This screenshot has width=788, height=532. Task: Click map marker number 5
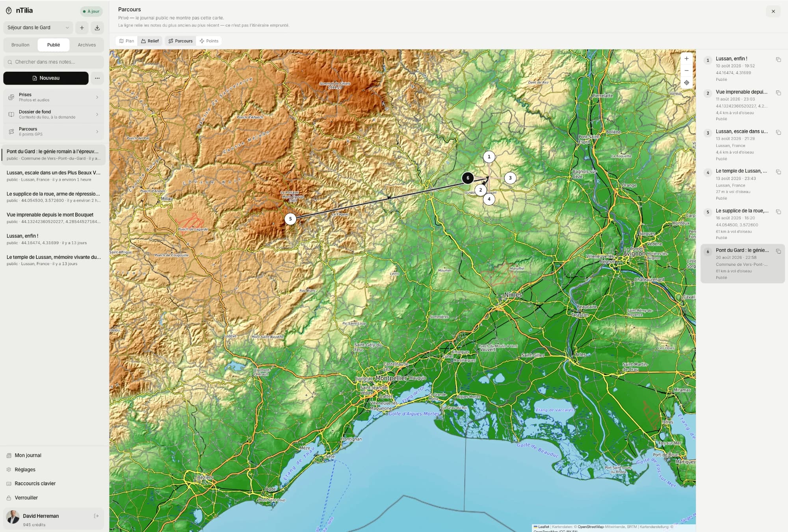290,219
